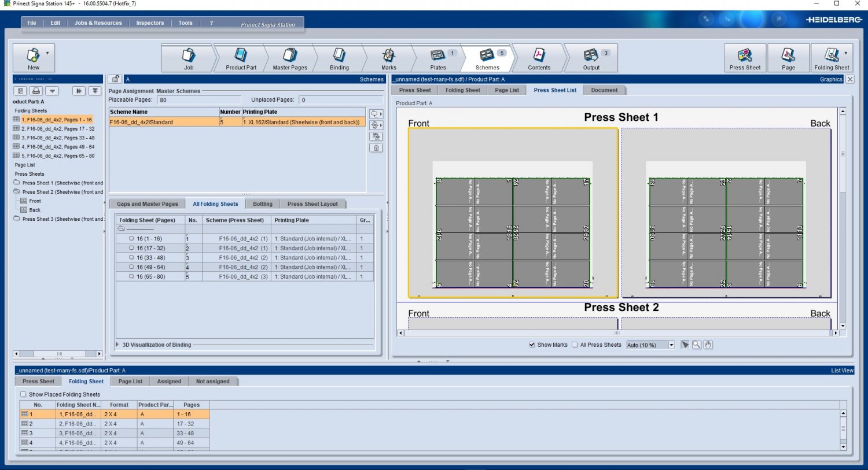Switch to Gaps and Master Pages tab
The image size is (868, 470).
pyautogui.click(x=148, y=204)
